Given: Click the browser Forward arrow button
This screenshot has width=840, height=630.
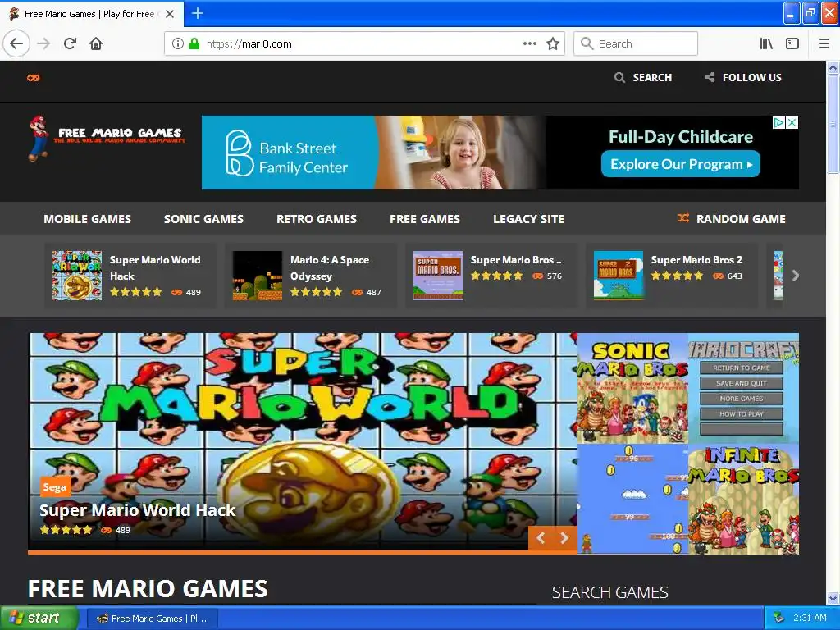Looking at the screenshot, I should (43, 43).
